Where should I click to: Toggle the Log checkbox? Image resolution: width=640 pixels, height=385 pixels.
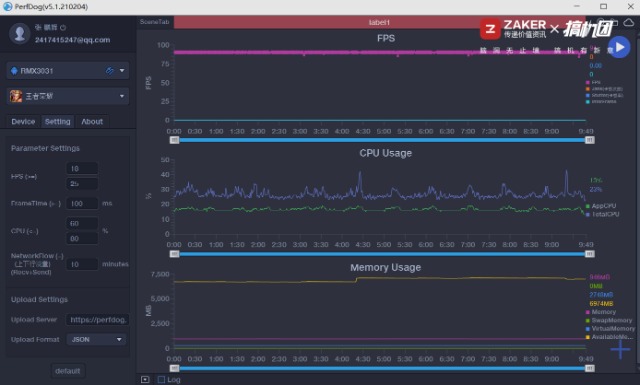tap(161, 380)
